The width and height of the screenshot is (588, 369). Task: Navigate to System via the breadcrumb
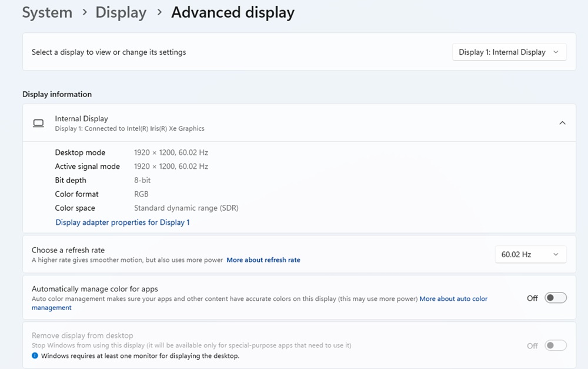tap(47, 12)
